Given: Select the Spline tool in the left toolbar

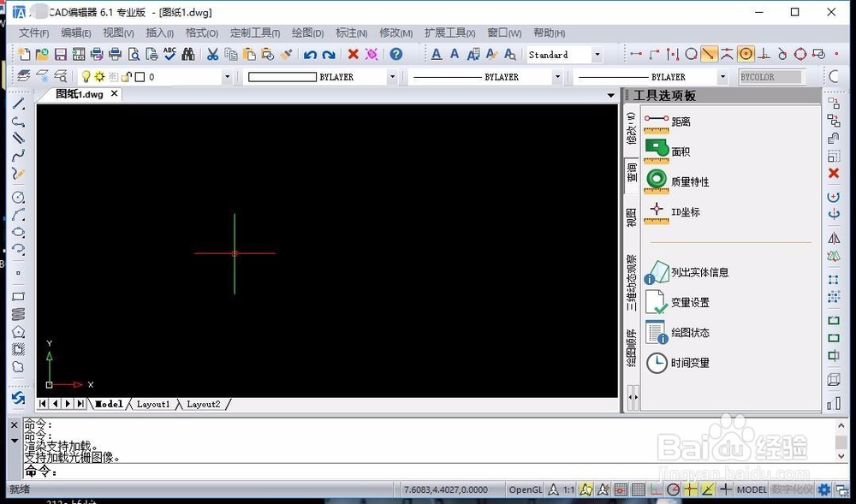Looking at the screenshot, I should pyautogui.click(x=19, y=156).
